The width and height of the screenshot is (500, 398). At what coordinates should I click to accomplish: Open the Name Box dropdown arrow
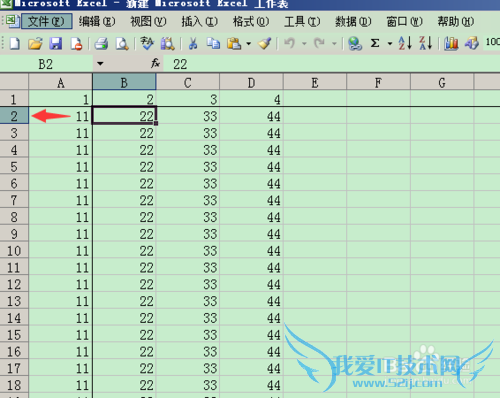pyautogui.click(x=100, y=64)
